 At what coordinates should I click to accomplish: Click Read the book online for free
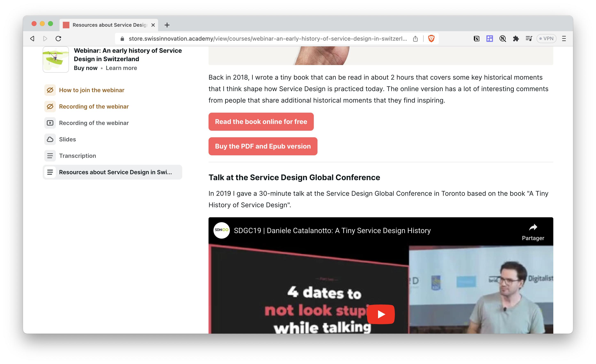(x=261, y=122)
